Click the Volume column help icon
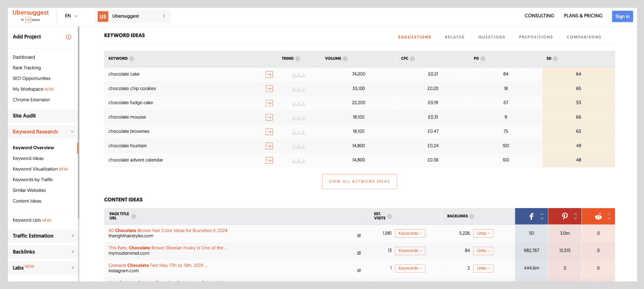 (x=345, y=59)
